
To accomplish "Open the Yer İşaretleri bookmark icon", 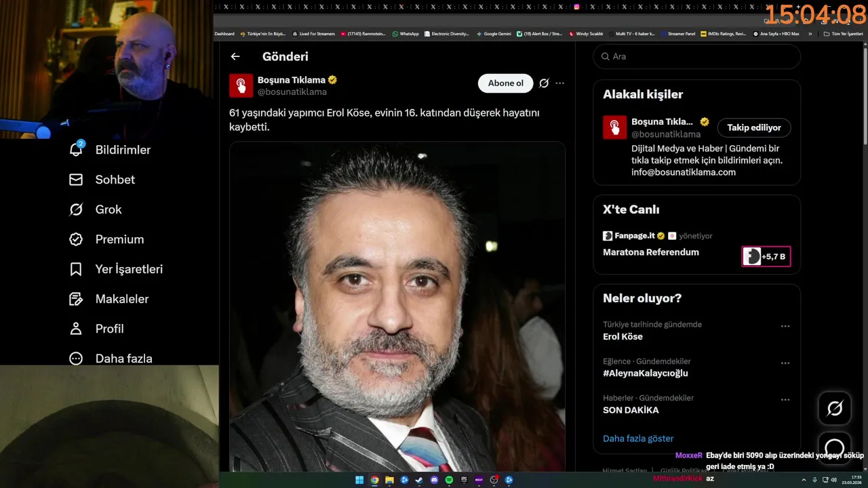I will tap(76, 269).
